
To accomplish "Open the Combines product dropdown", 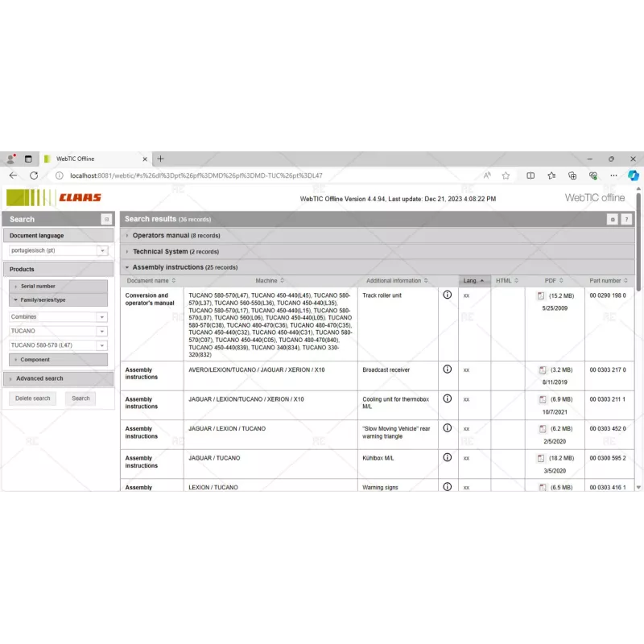I will (x=56, y=316).
